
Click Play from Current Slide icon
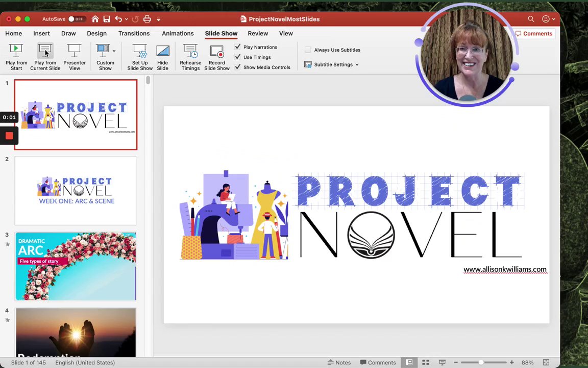click(x=45, y=51)
